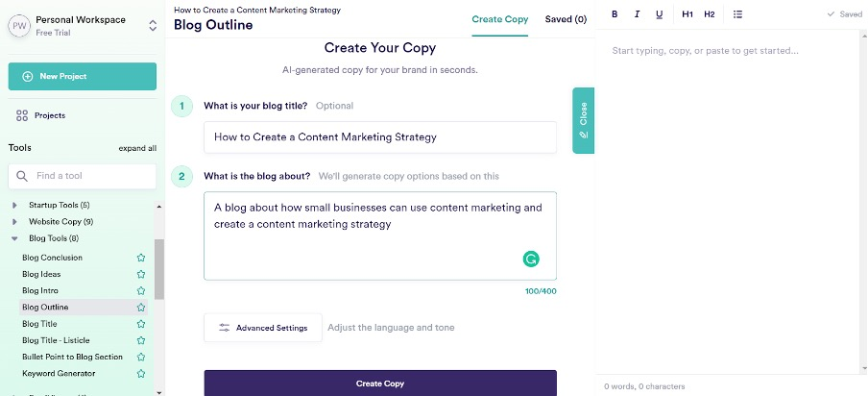868x396 pixels.
Task: Switch to the Saved (0) tab
Action: point(566,19)
